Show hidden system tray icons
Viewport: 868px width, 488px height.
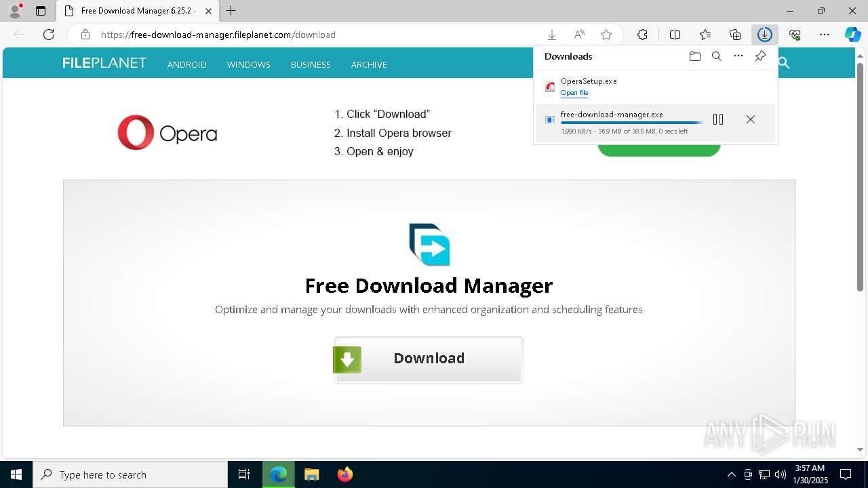pyautogui.click(x=731, y=474)
